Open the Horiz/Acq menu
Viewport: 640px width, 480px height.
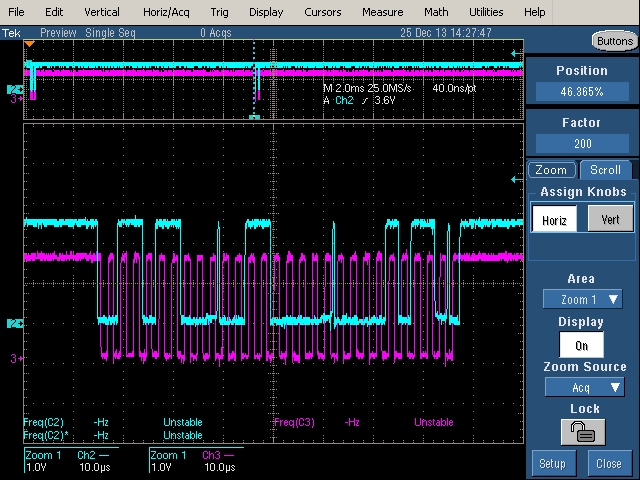click(166, 12)
